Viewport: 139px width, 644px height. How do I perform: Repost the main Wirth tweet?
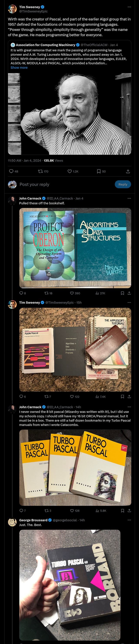click(x=40, y=171)
